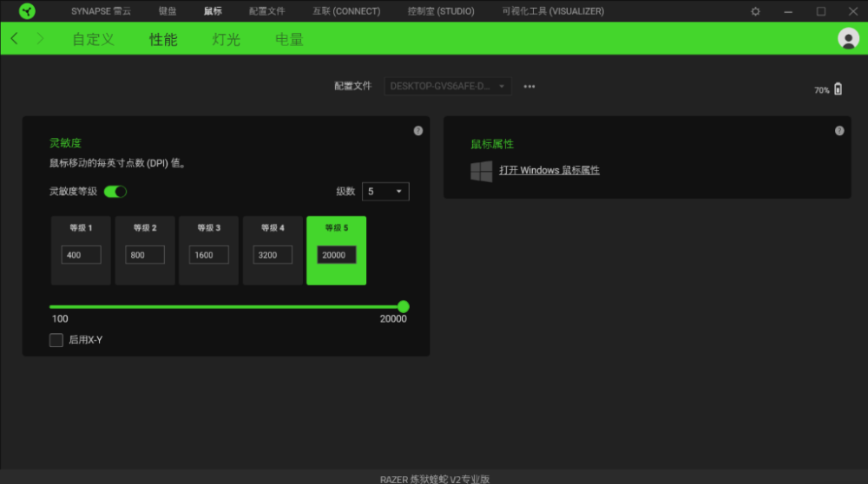
Task: Click the 灵敏度 section heading
Action: (65, 143)
